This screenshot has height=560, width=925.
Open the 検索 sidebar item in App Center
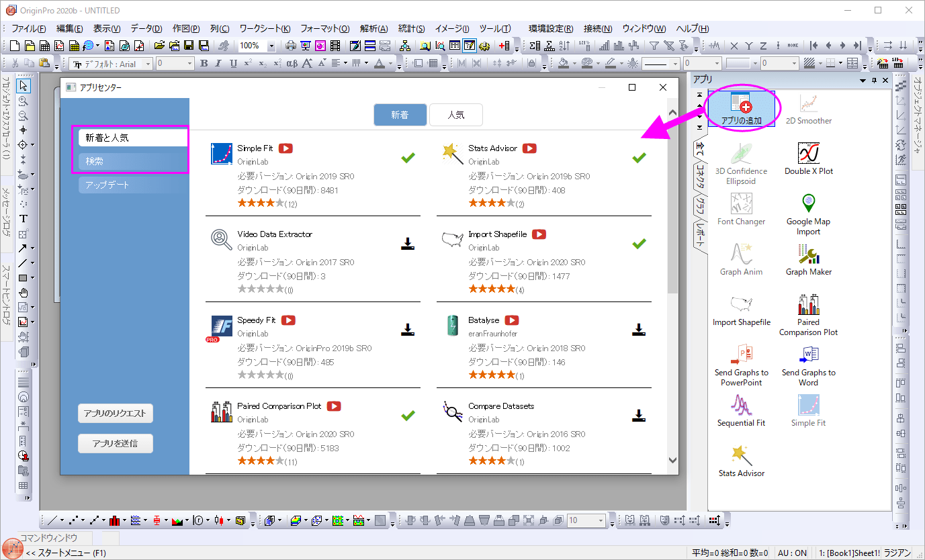133,161
